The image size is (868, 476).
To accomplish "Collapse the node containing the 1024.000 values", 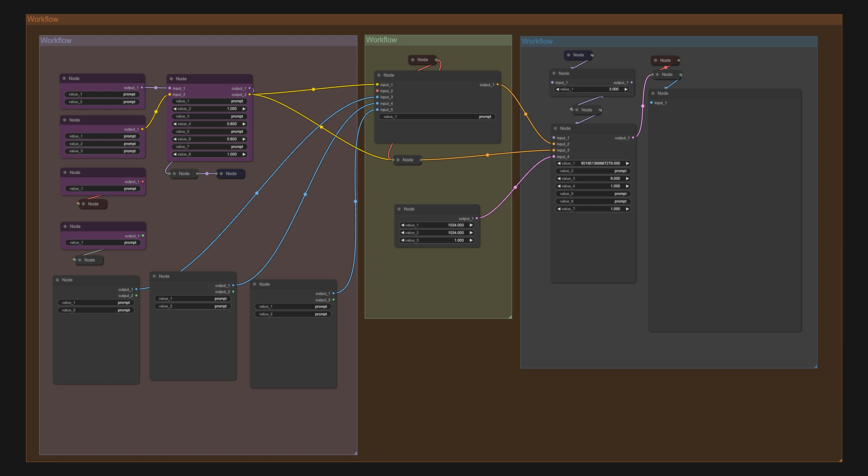I will coord(399,209).
